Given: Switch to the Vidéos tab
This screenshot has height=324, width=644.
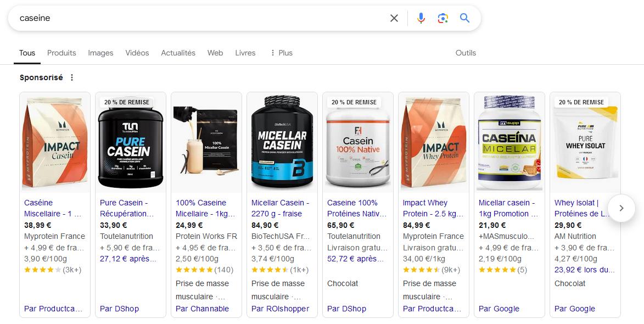Looking at the screenshot, I should click(x=137, y=53).
